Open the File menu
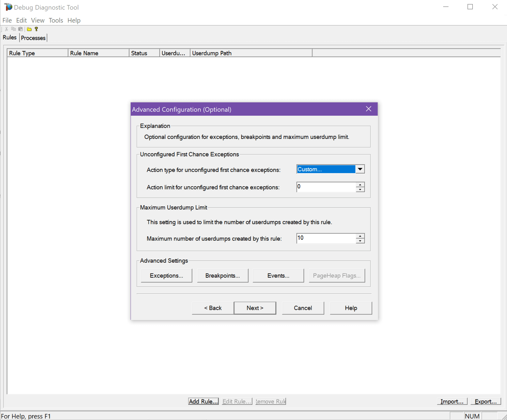The image size is (507, 420). [7, 20]
